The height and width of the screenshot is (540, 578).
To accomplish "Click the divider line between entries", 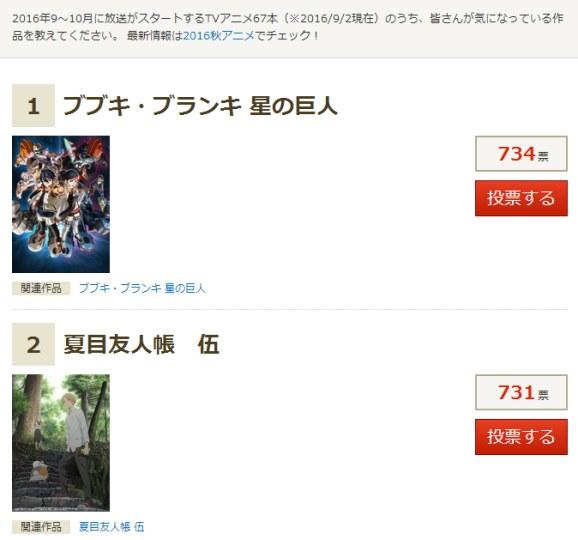I will point(290,310).
